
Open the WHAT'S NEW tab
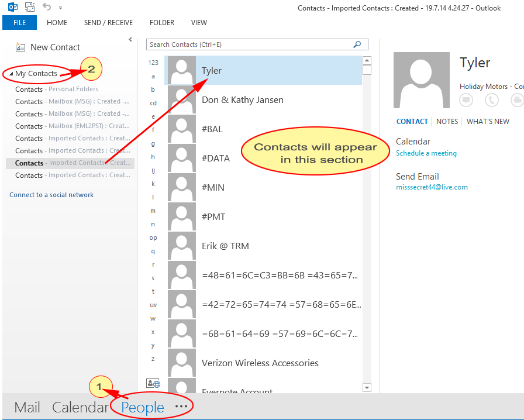point(488,122)
